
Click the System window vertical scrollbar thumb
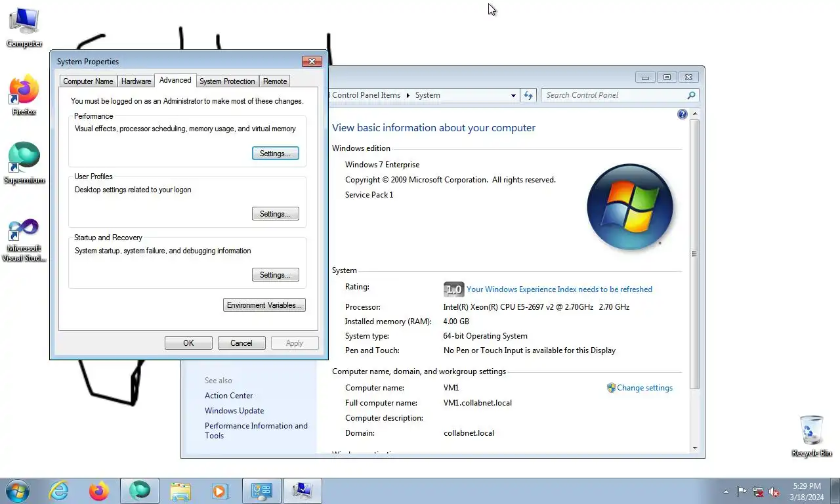coord(695,254)
